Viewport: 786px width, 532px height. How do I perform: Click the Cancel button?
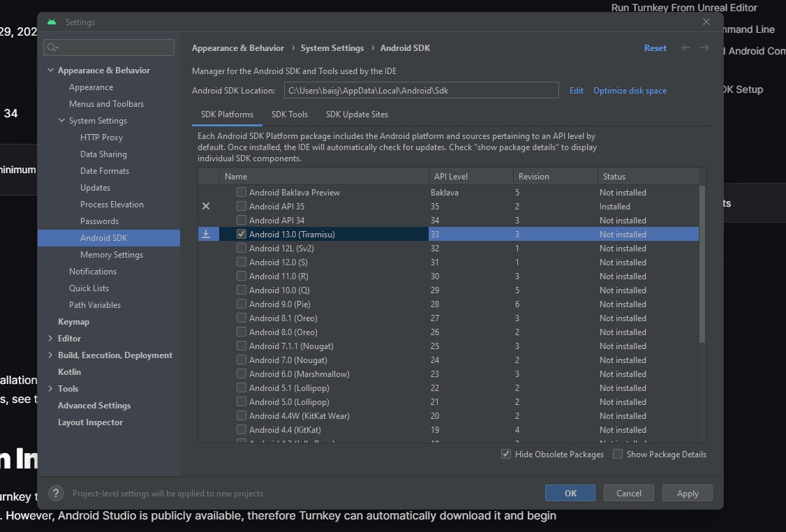click(x=629, y=494)
